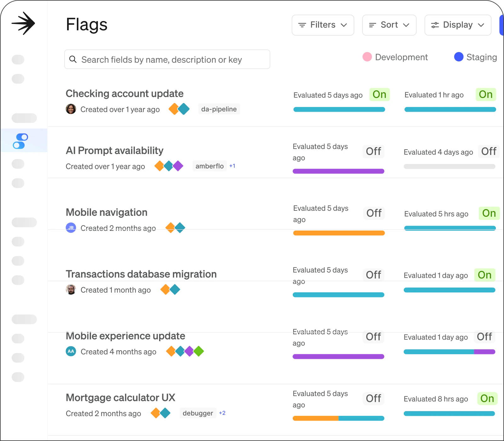Open the Display options dropdown

[458, 25]
